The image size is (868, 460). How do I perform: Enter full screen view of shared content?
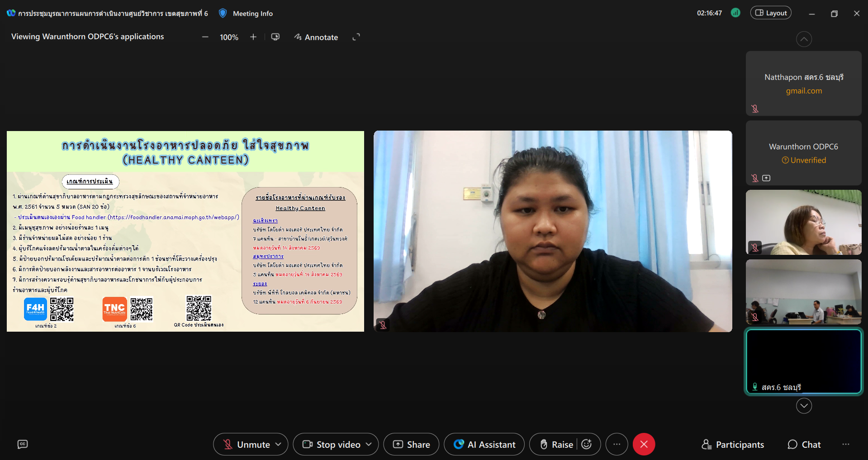pyautogui.click(x=356, y=37)
